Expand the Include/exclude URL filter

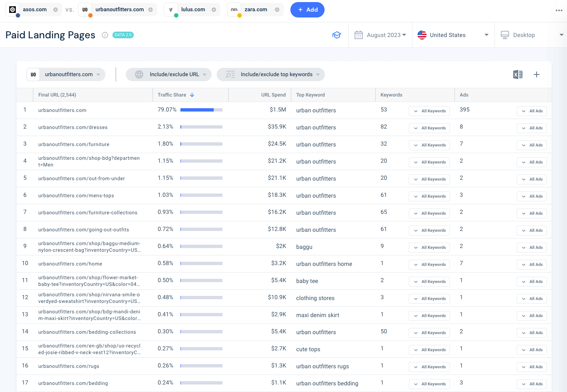click(168, 74)
